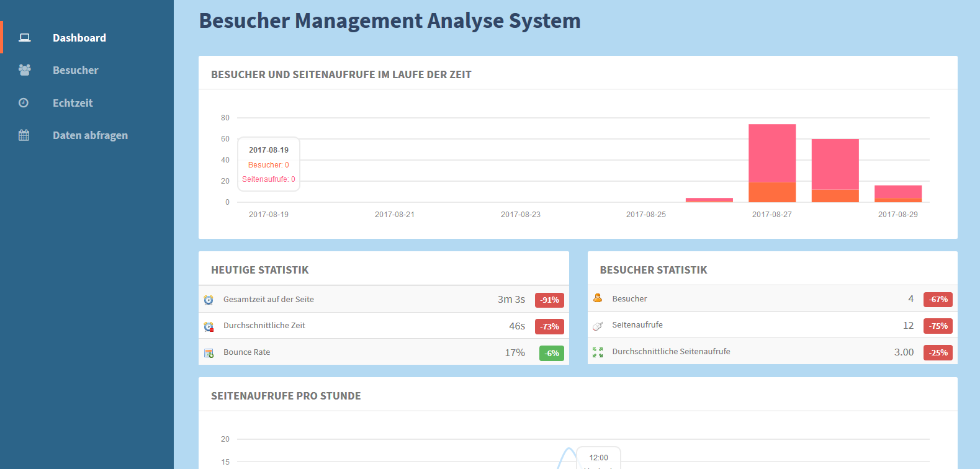Image resolution: width=980 pixels, height=469 pixels.
Task: Click the 2017-08-23 axis label
Action: click(x=521, y=215)
